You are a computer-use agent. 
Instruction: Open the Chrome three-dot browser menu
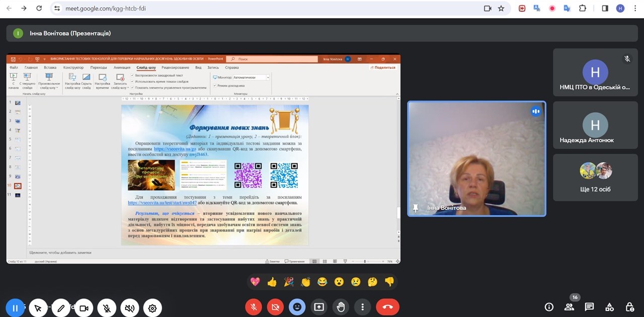click(634, 9)
